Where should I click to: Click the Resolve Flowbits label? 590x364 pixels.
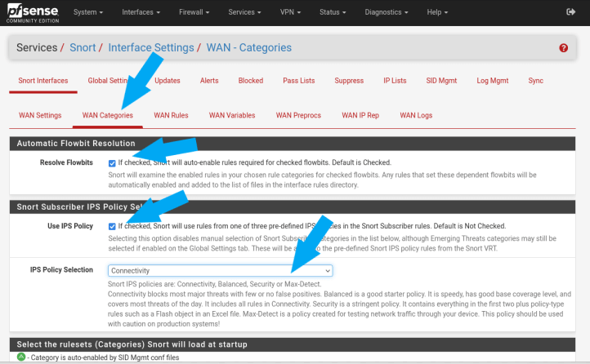tap(66, 162)
